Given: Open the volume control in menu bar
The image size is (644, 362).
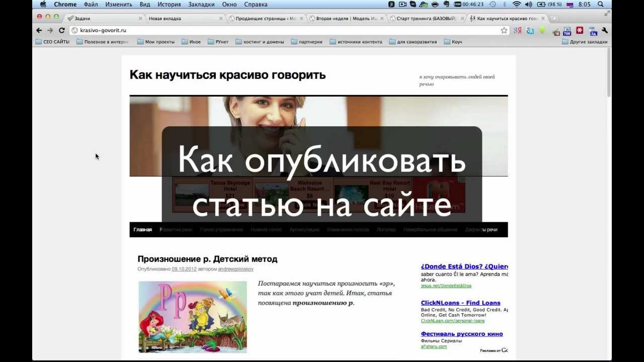Looking at the screenshot, I should pyautogui.click(x=529, y=4).
